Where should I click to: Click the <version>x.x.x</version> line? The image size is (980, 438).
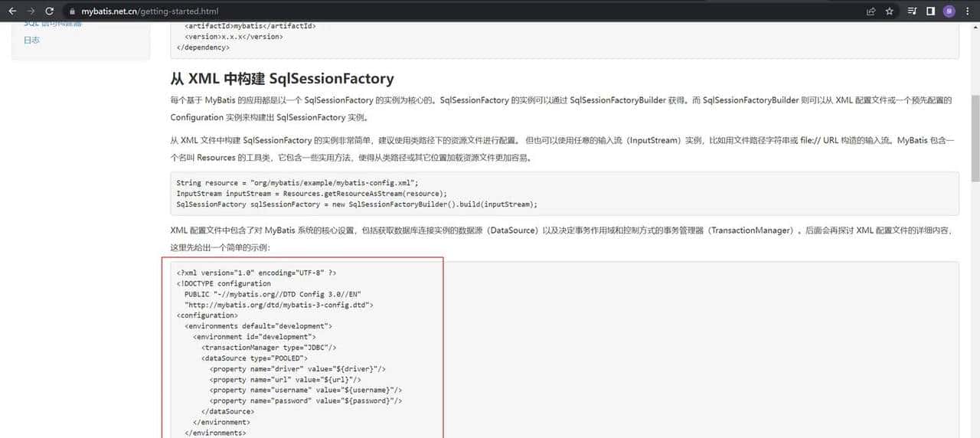click(234, 37)
